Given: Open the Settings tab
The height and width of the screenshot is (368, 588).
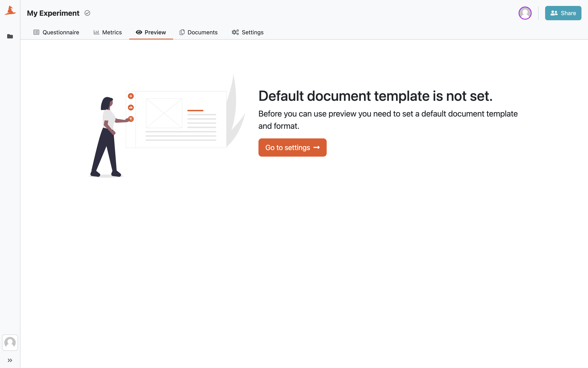Looking at the screenshot, I should click(x=248, y=32).
